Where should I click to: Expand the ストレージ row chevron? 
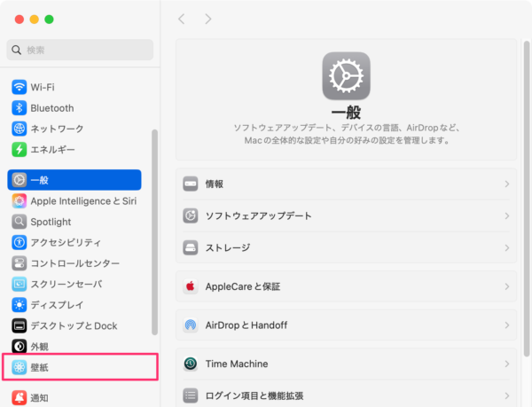pos(507,247)
